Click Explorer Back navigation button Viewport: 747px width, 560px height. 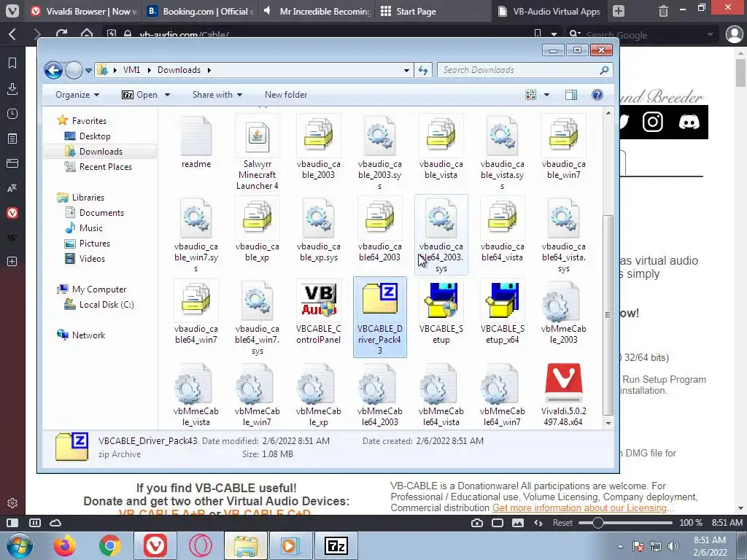53,71
